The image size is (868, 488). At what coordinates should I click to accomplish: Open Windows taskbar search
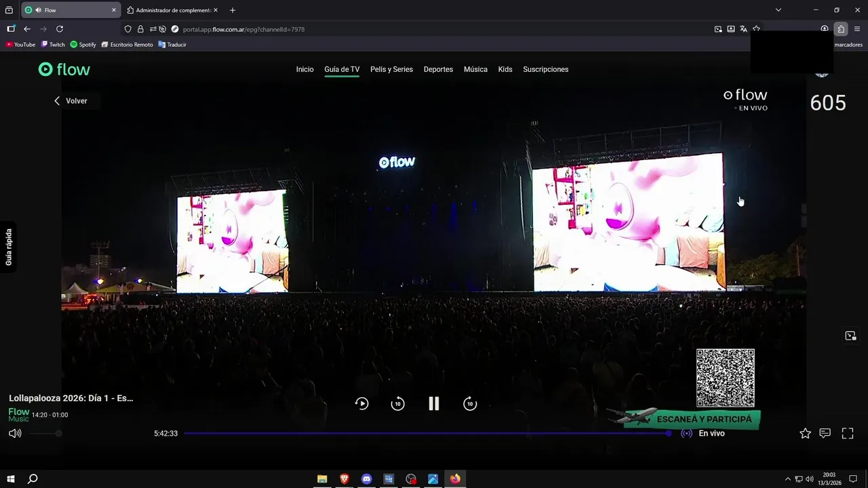click(33, 479)
